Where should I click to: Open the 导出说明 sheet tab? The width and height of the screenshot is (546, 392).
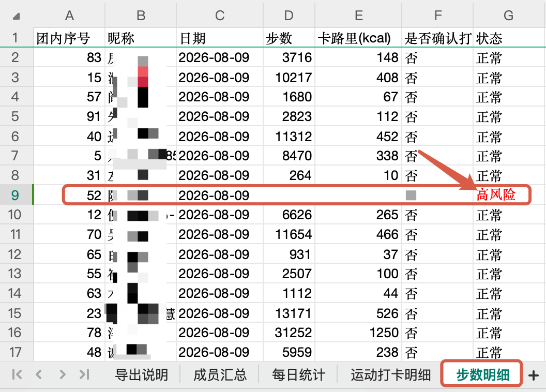click(141, 375)
